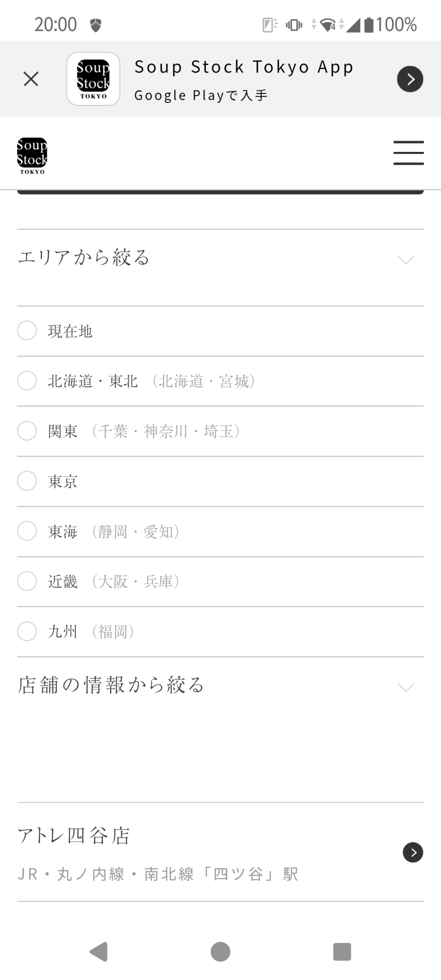Choose the 九州 (福岡) radio option

pos(27,631)
